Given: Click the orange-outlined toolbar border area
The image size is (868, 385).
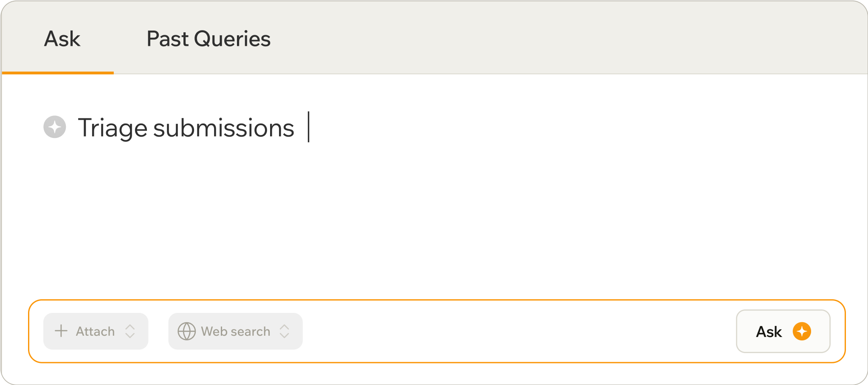Looking at the screenshot, I should (425, 301).
